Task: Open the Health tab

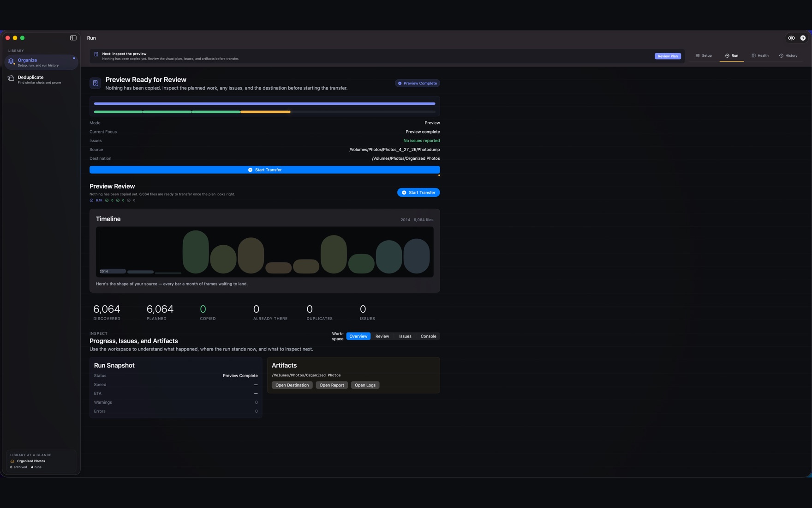Action: tap(760, 55)
